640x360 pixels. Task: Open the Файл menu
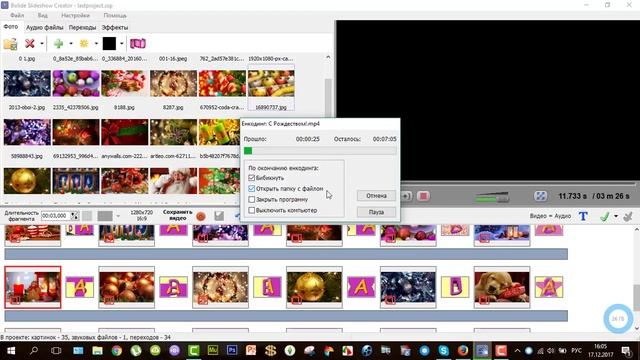click(17, 15)
